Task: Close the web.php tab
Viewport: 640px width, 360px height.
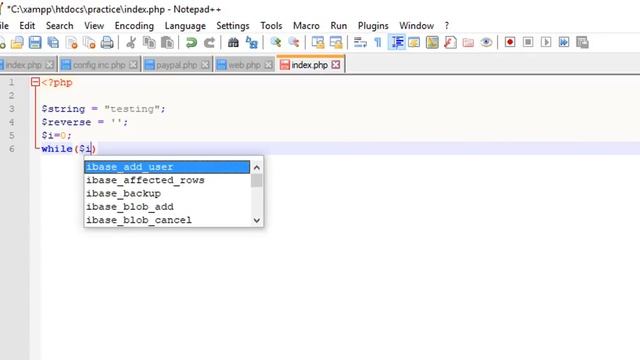Action: coord(268,65)
